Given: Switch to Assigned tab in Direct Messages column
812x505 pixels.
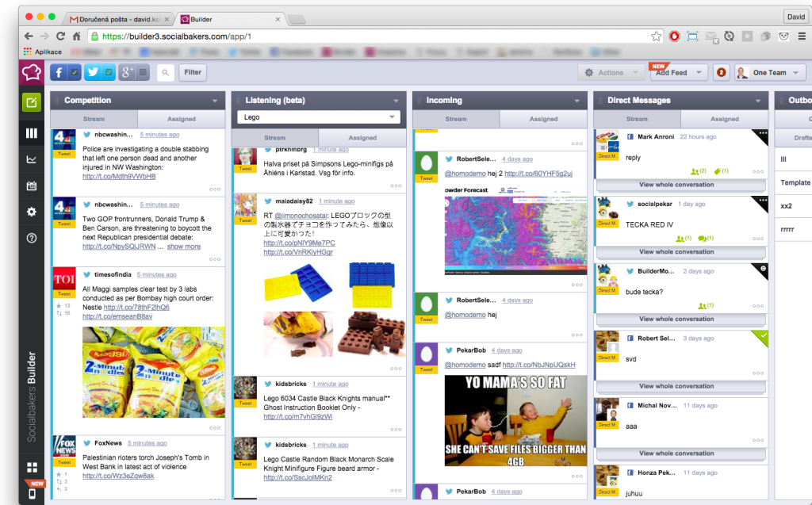Looking at the screenshot, I should 725,119.
